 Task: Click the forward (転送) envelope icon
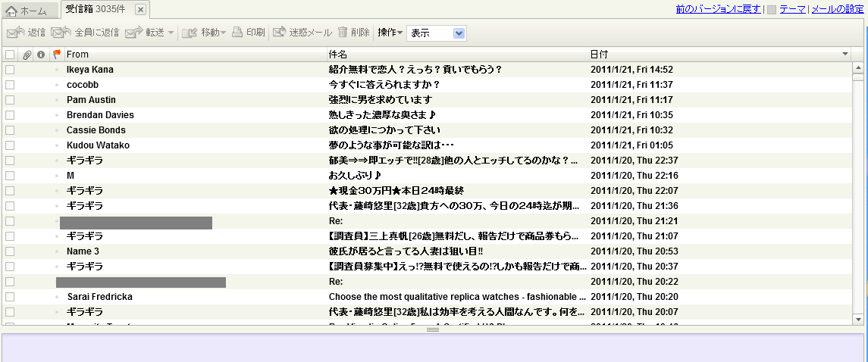tap(134, 33)
